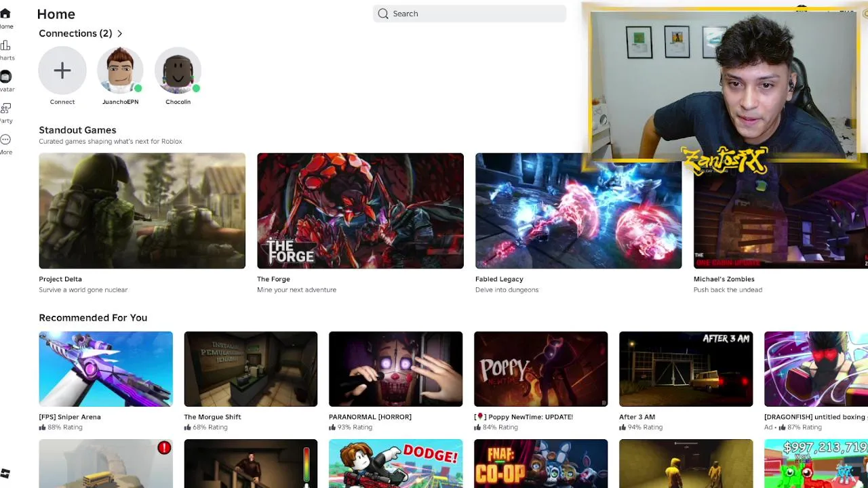Open Chocolin's avatar profile
The width and height of the screenshot is (868, 488).
click(x=178, y=70)
